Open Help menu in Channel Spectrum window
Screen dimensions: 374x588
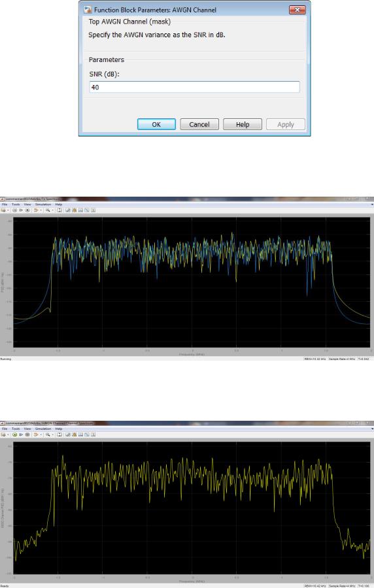[59, 429]
